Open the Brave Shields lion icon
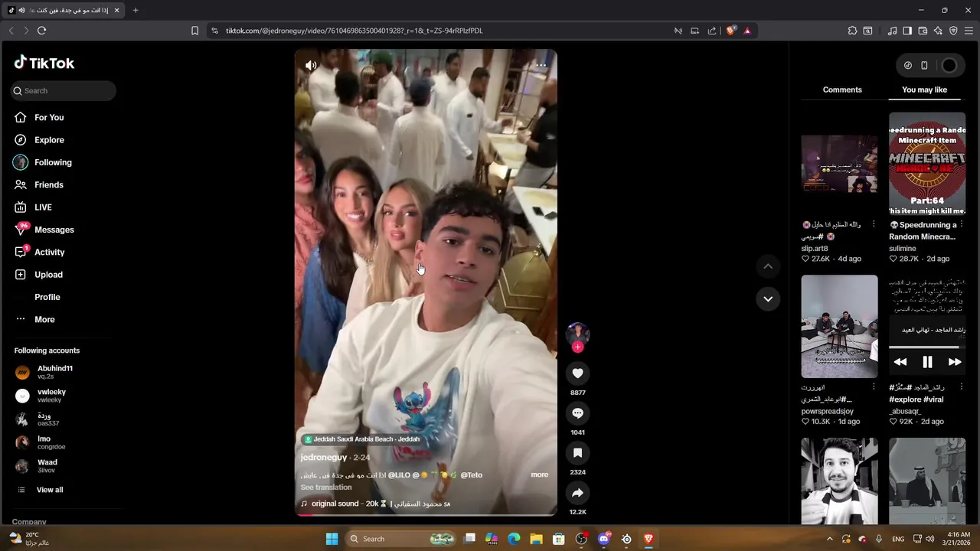The width and height of the screenshot is (980, 551). coord(730,31)
